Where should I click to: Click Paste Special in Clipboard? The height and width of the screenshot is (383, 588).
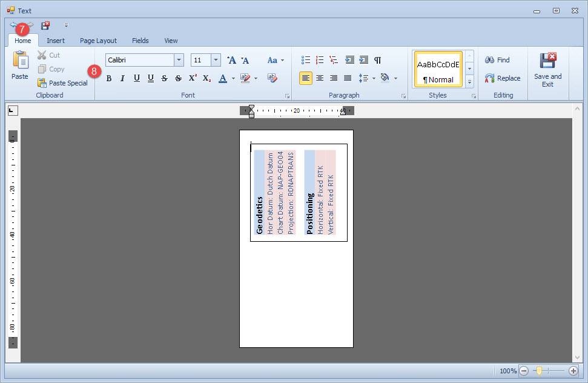tap(62, 83)
